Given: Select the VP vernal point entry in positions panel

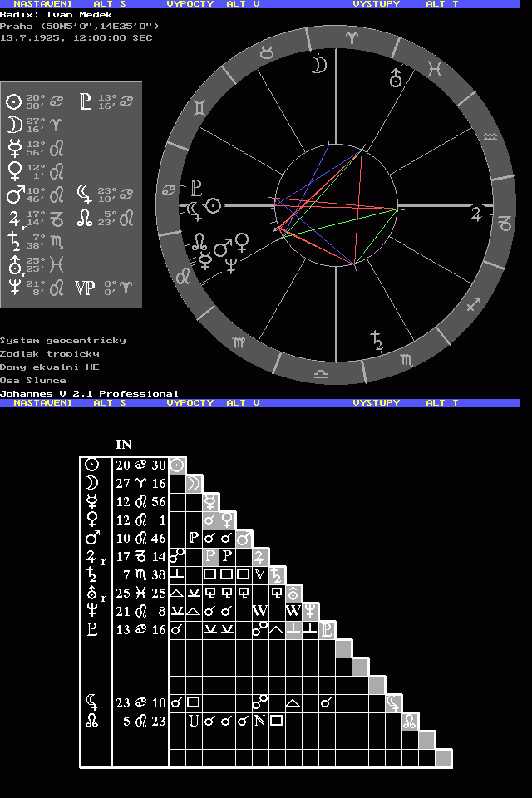Looking at the screenshot, I should pyautogui.click(x=85, y=288).
